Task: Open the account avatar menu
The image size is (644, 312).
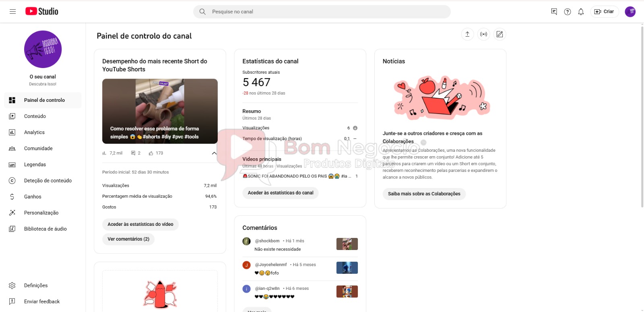Action: pos(630,12)
